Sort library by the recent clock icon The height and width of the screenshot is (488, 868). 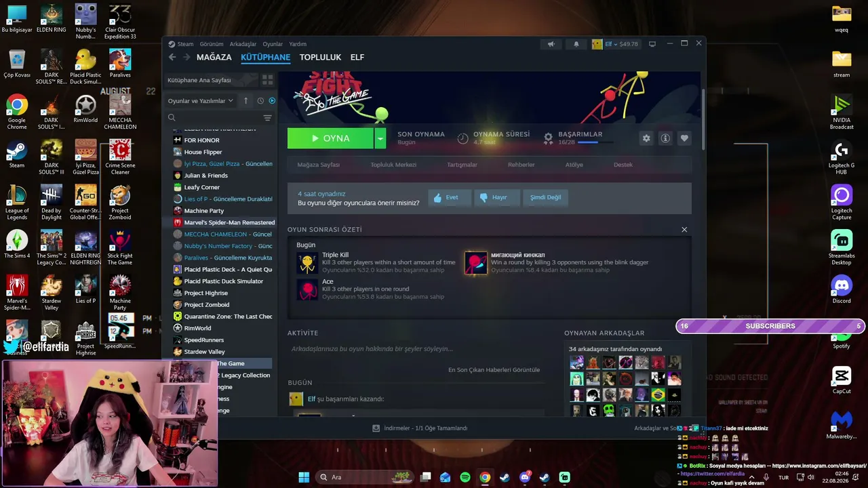point(260,101)
